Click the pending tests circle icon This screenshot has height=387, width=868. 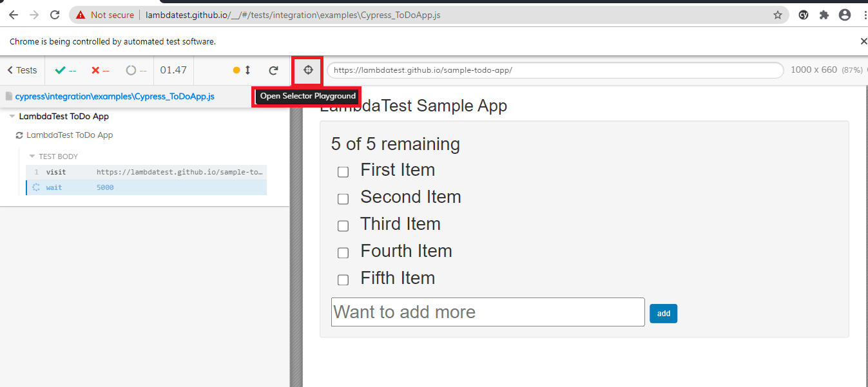(131, 70)
